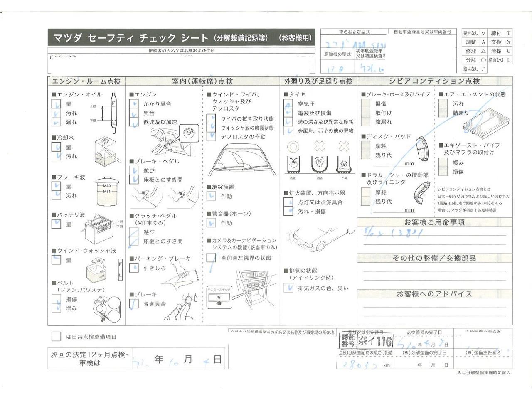Check the 溝の深さ及び異常な摩耗 box
This screenshot has height=399, width=532.
coord(288,122)
